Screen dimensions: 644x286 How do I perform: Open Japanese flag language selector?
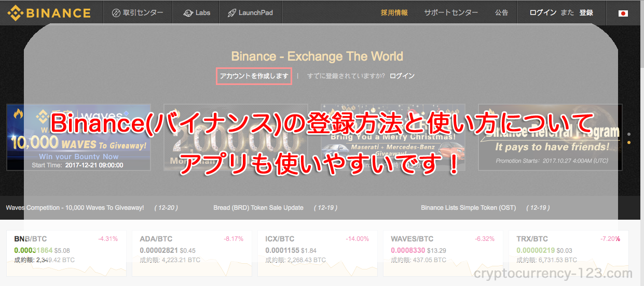(623, 13)
